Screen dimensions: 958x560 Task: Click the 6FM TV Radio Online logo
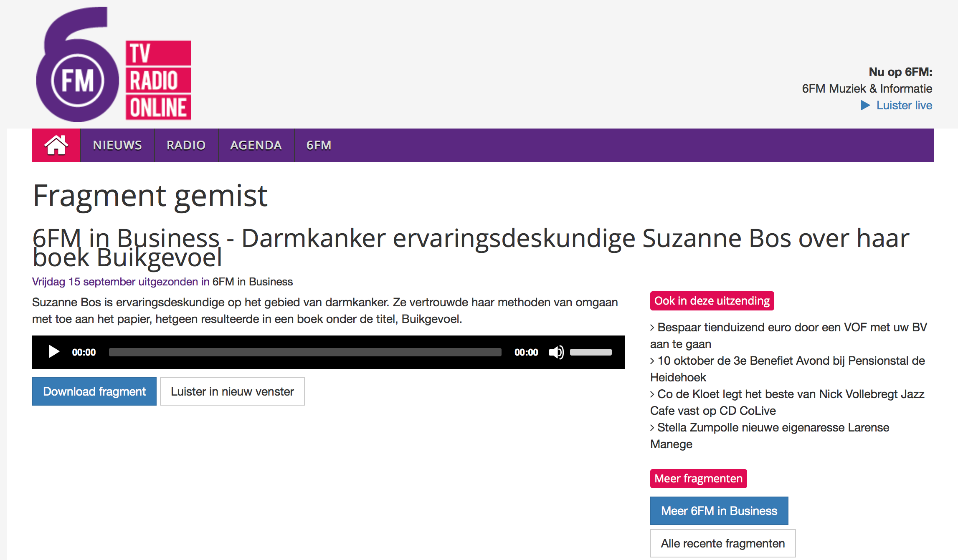pos(114,64)
